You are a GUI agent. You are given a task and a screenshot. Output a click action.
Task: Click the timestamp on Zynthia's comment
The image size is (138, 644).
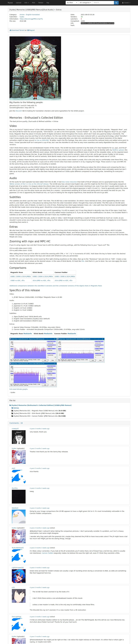(x=40, y=488)
